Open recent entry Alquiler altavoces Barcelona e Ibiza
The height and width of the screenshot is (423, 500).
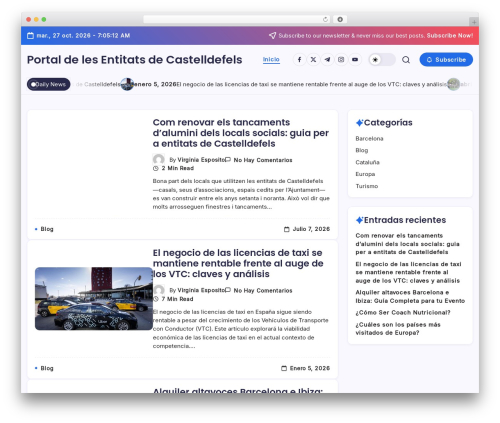410,297
